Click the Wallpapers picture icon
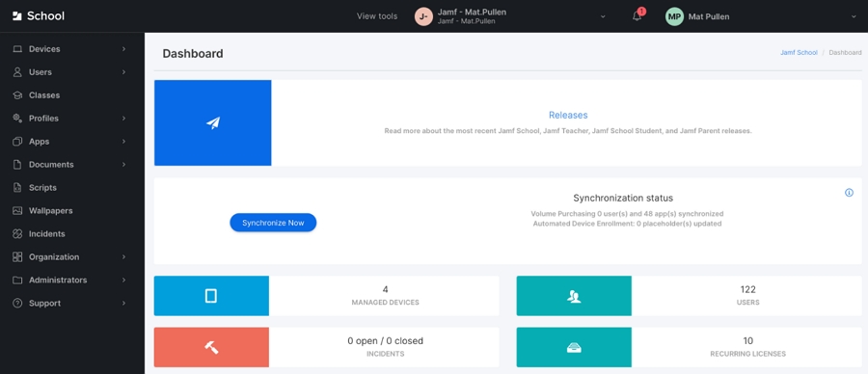 click(x=17, y=211)
